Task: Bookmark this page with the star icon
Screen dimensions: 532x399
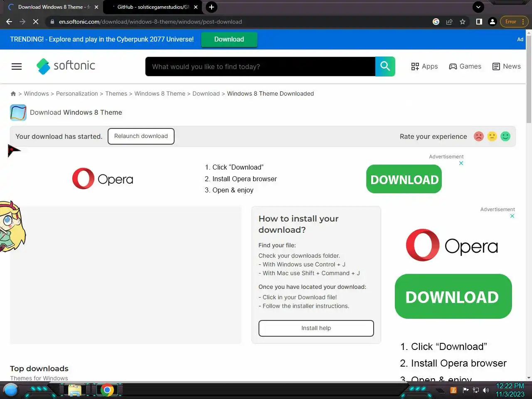Action: click(463, 22)
